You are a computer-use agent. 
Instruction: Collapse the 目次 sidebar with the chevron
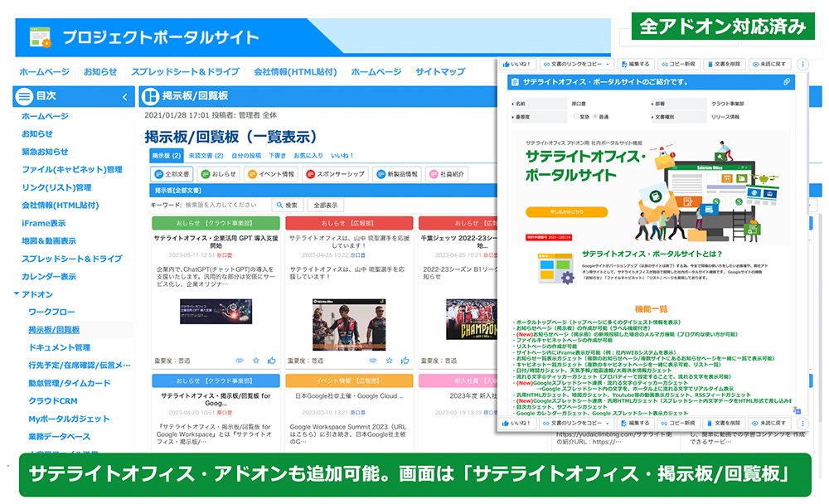click(125, 97)
